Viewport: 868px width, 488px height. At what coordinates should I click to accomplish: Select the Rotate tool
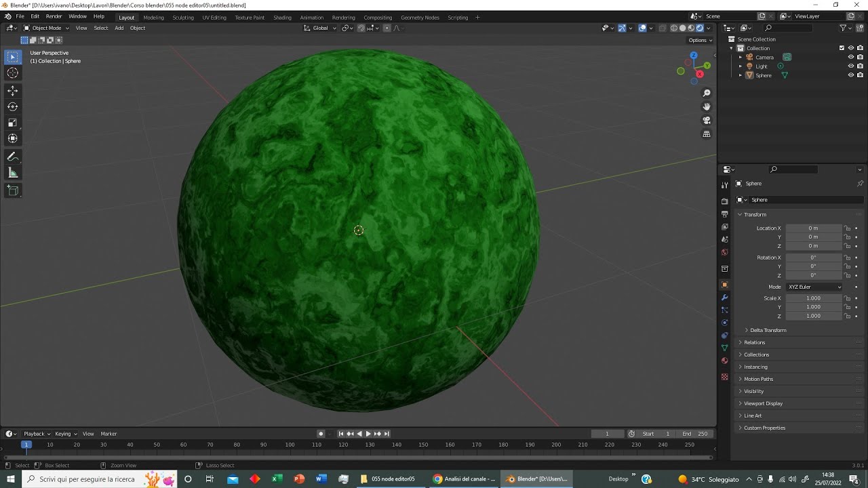[12, 106]
